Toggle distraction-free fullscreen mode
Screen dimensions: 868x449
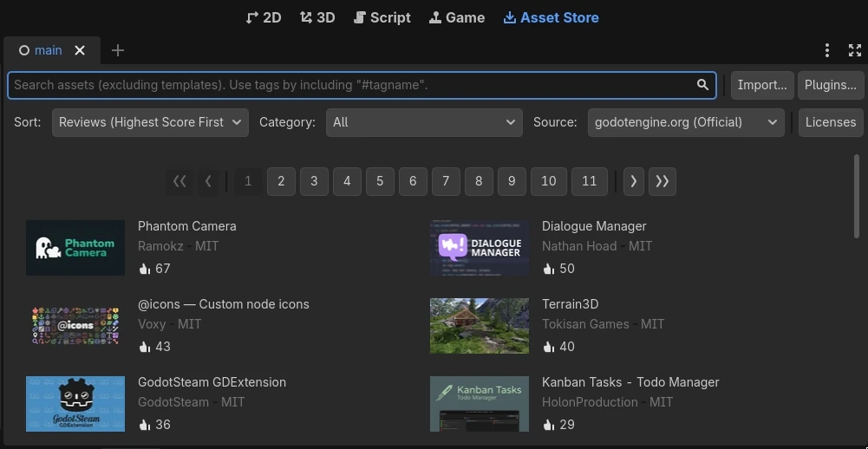click(855, 50)
